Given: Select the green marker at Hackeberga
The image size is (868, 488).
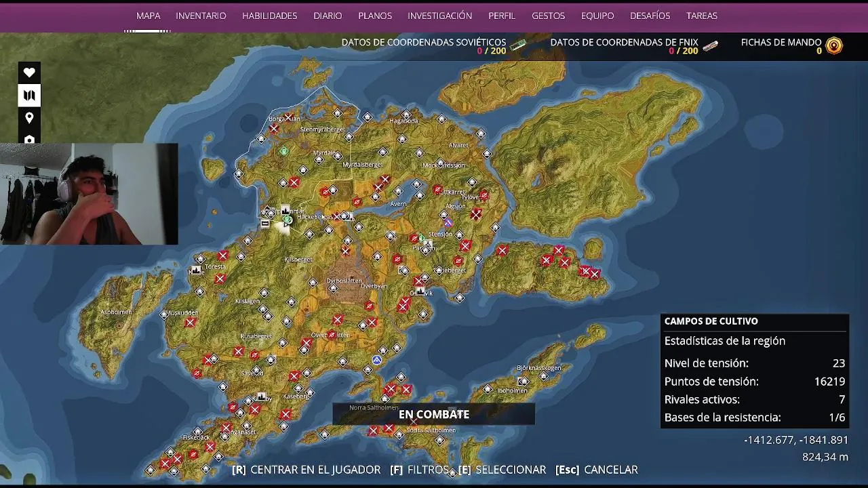Looking at the screenshot, I should pos(288,220).
